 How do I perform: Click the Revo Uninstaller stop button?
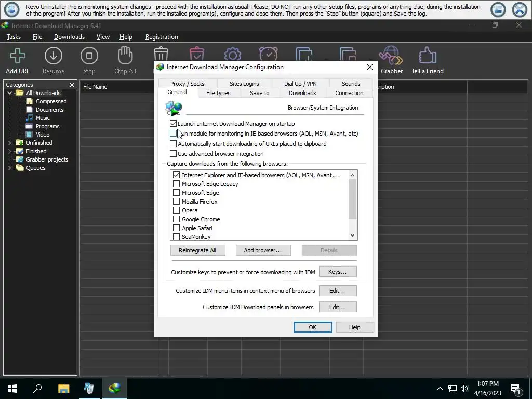pos(498,9)
